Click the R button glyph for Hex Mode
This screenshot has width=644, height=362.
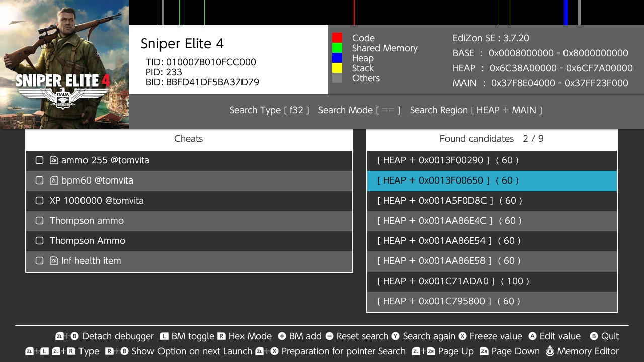[222, 336]
